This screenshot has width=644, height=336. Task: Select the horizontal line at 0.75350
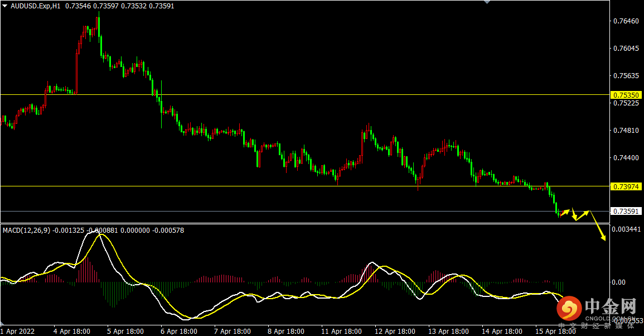tap(279, 94)
